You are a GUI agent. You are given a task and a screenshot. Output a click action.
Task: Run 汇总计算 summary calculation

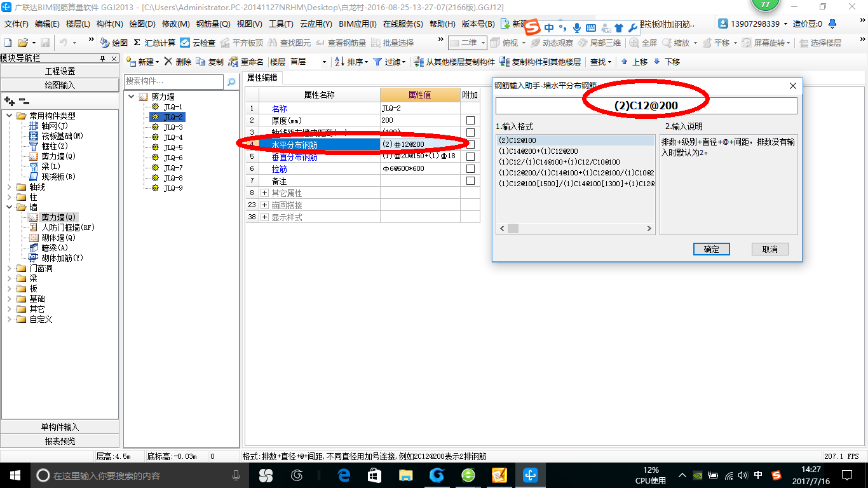(154, 43)
